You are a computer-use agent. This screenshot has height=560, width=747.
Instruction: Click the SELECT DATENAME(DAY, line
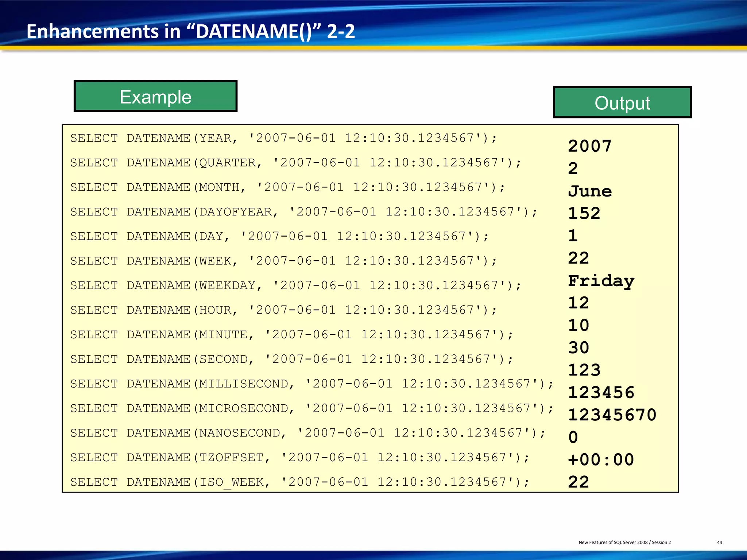[279, 236]
